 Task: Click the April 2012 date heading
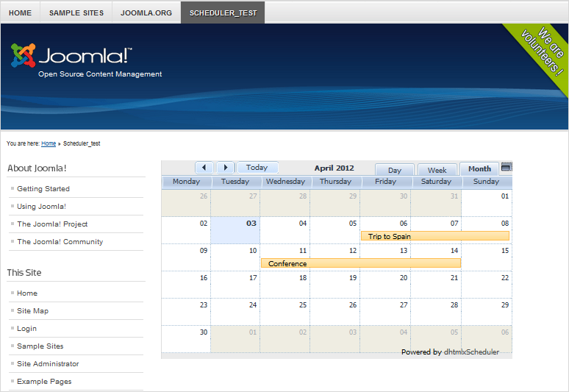pos(334,168)
